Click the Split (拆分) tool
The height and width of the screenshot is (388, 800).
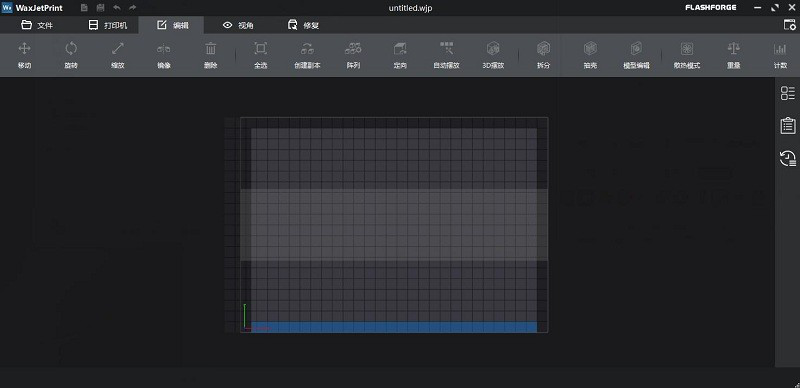pos(543,55)
